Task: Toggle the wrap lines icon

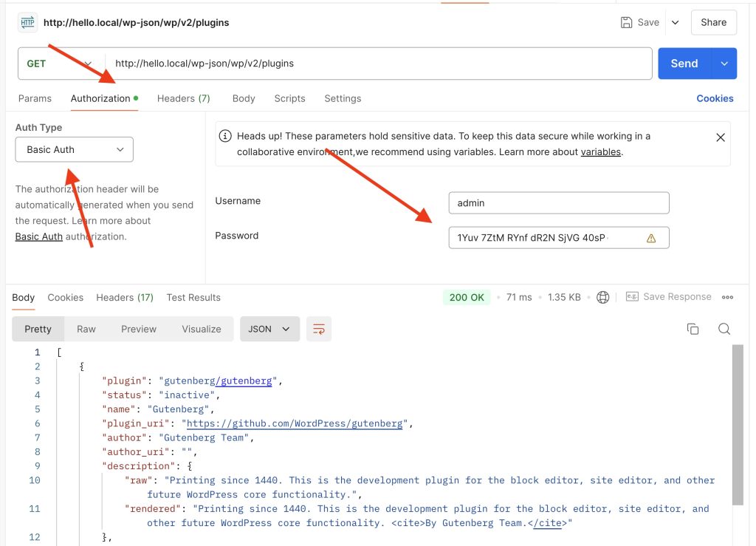Action: point(319,329)
